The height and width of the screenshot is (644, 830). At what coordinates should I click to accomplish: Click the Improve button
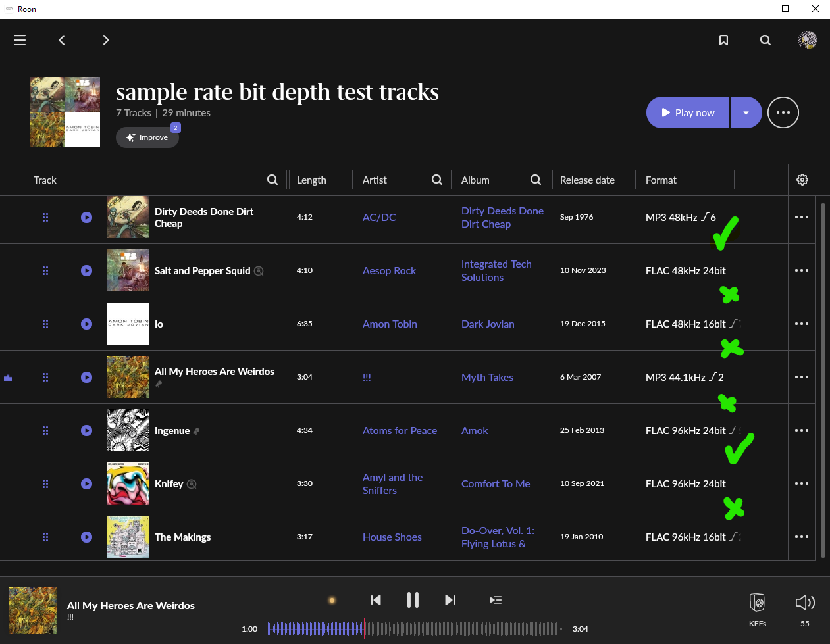(x=147, y=137)
